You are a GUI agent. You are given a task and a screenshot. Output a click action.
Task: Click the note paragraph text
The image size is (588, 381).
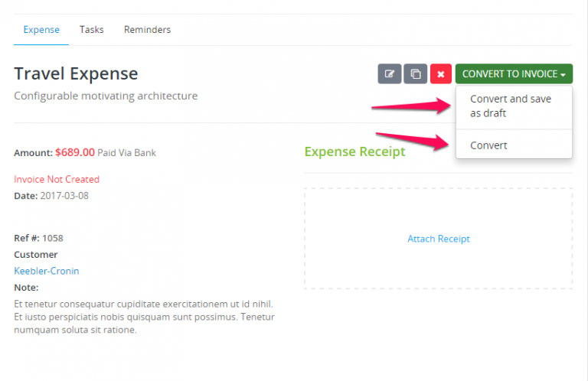click(145, 317)
